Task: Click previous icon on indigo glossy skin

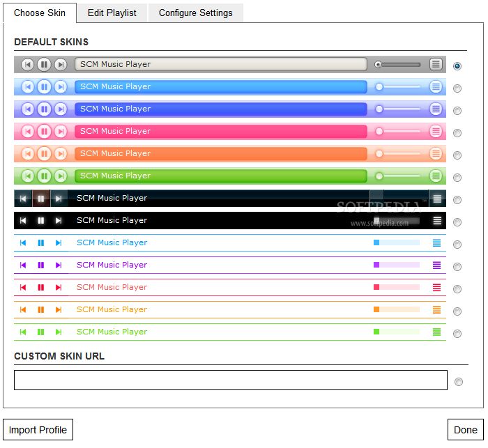Action: click(27, 109)
